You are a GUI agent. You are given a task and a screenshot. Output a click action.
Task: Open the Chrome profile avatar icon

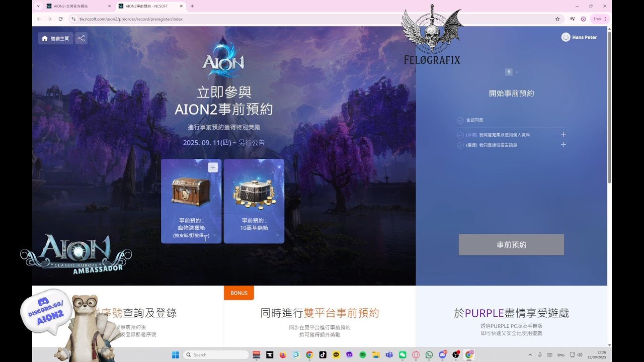coord(583,19)
